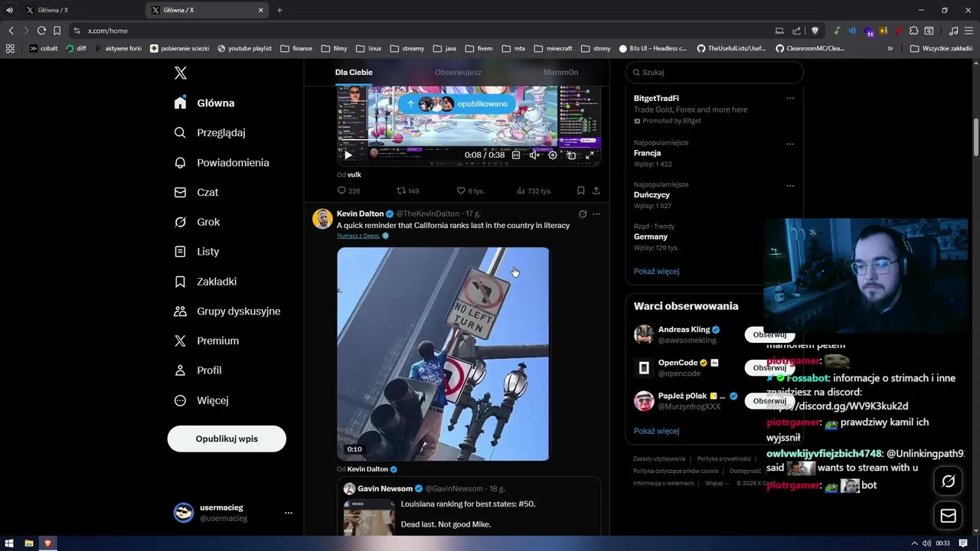The height and width of the screenshot is (551, 980).
Task: Expand hidden bookmarks chevron
Action: (890, 48)
